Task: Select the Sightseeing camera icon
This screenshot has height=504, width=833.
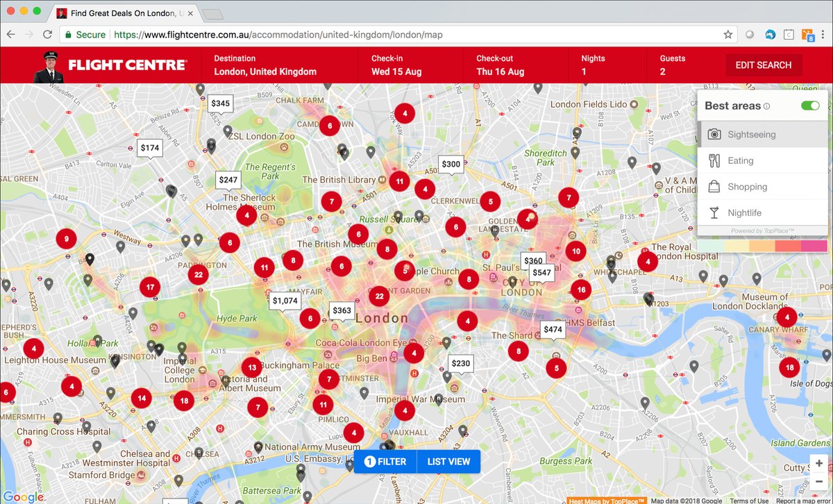Action: point(714,134)
